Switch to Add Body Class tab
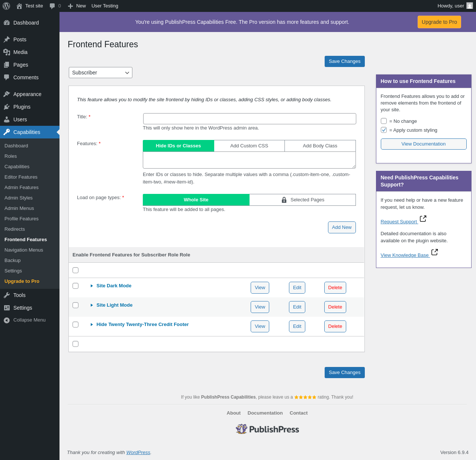This screenshot has width=476, height=460. point(320,146)
